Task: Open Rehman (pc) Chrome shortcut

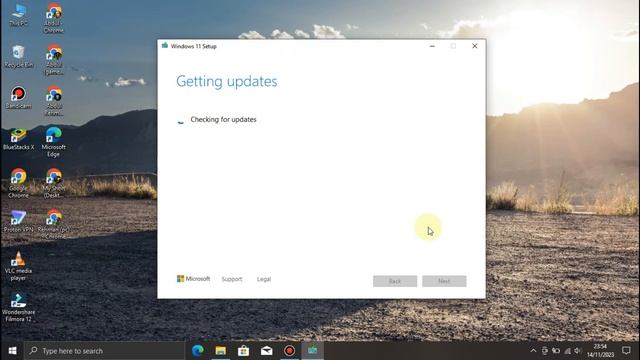Action: click(x=53, y=224)
